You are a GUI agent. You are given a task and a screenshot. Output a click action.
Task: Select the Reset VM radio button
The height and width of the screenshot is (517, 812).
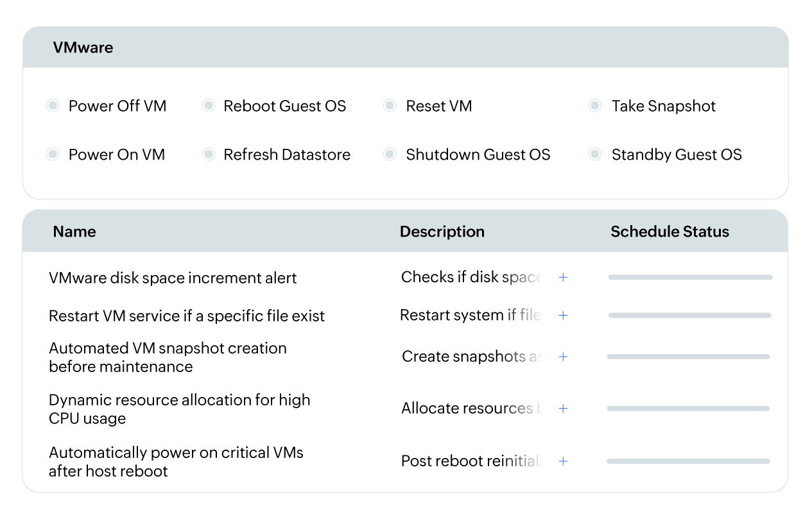(x=390, y=106)
